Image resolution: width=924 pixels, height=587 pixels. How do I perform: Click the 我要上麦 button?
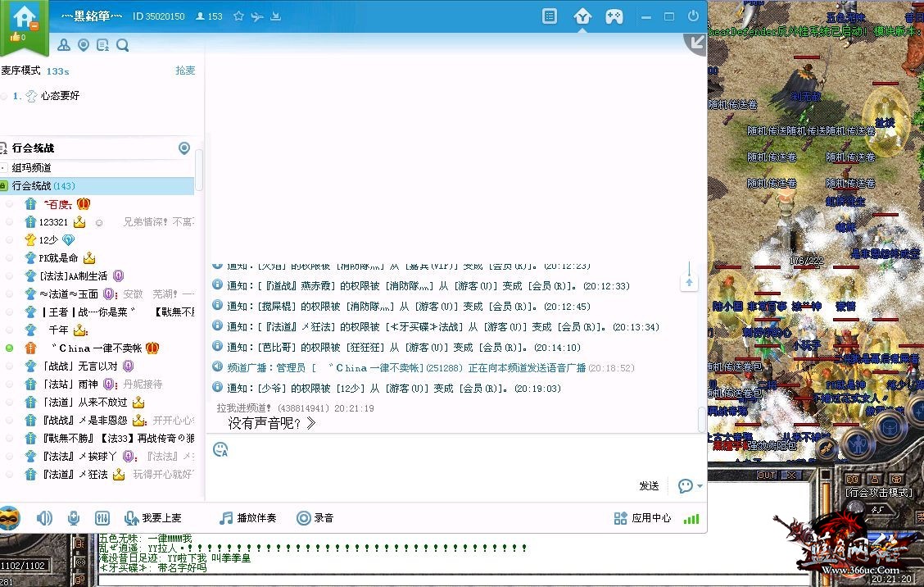click(x=152, y=518)
